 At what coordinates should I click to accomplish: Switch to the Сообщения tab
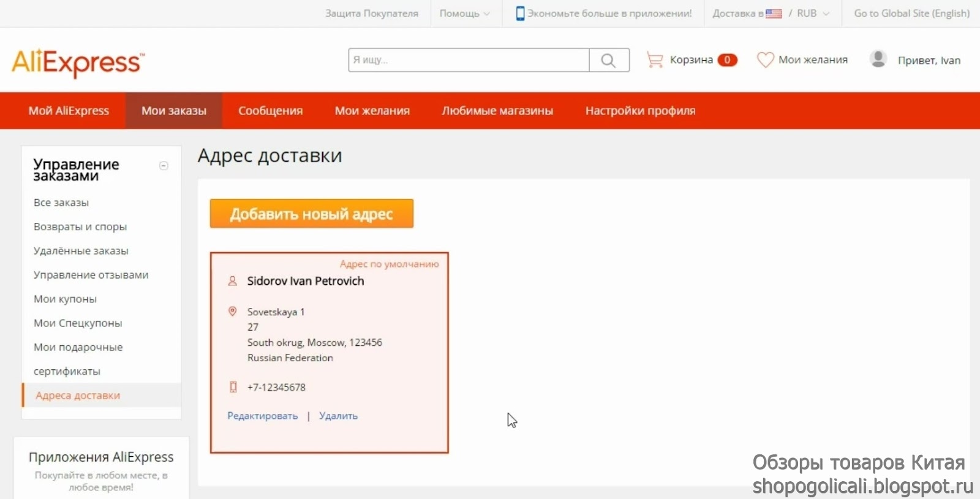(270, 111)
